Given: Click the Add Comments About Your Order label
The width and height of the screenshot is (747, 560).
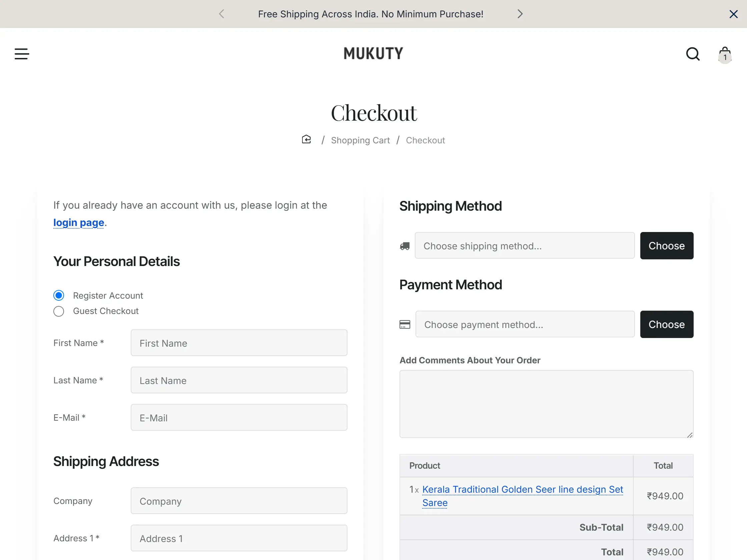Looking at the screenshot, I should 470,361.
